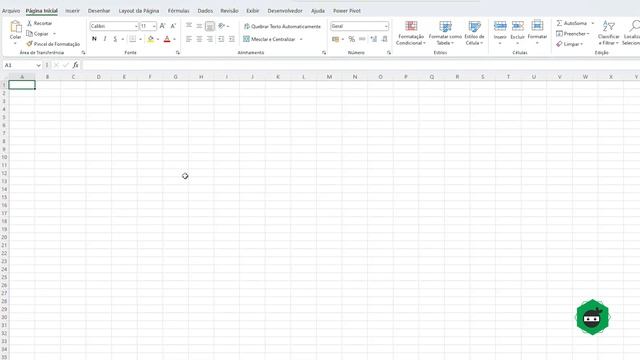Open the Preencher fill dropdown
Screen dimensions: 640x360
tap(573, 33)
